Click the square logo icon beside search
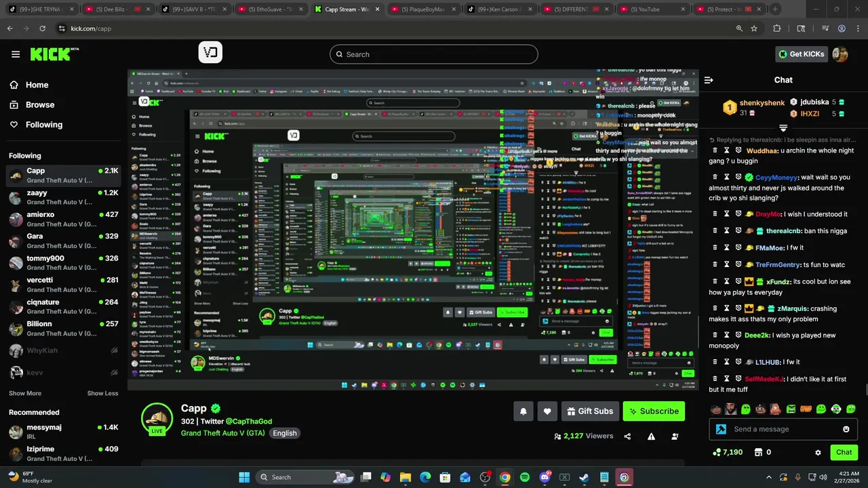The image size is (868, 488). tap(210, 53)
